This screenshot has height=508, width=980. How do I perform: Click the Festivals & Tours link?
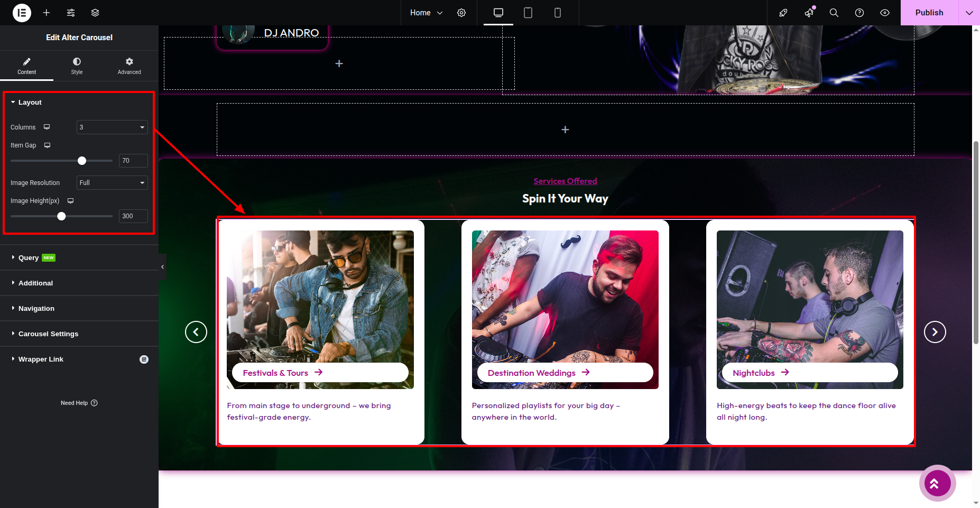275,373
